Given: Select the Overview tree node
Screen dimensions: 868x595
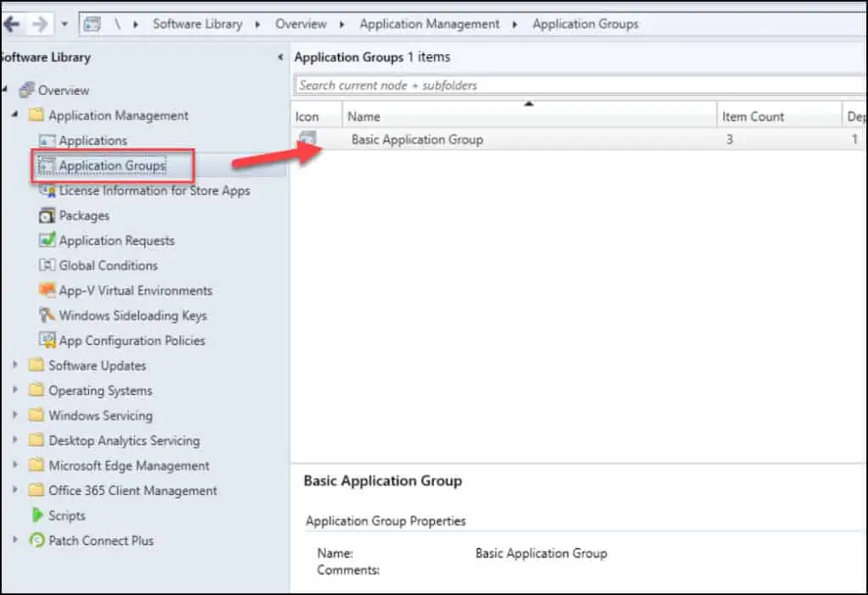Looking at the screenshot, I should pyautogui.click(x=64, y=90).
